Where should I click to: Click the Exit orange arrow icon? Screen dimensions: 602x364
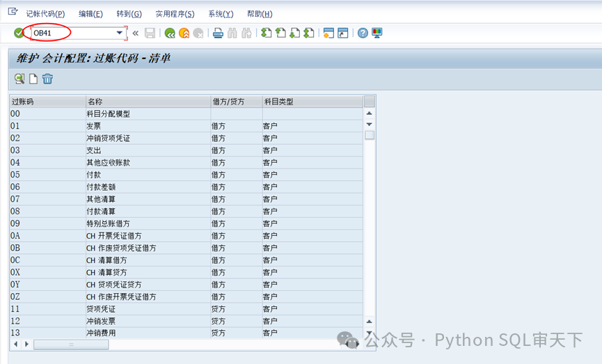coord(184,33)
